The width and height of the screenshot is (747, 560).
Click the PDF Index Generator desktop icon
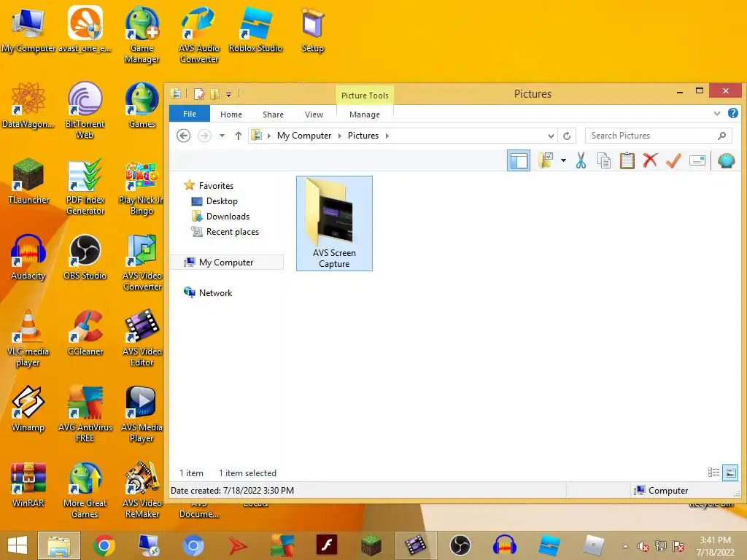pos(85,187)
